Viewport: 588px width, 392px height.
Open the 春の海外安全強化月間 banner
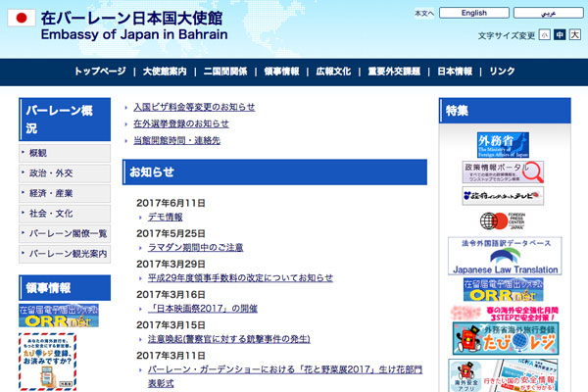coord(505,314)
